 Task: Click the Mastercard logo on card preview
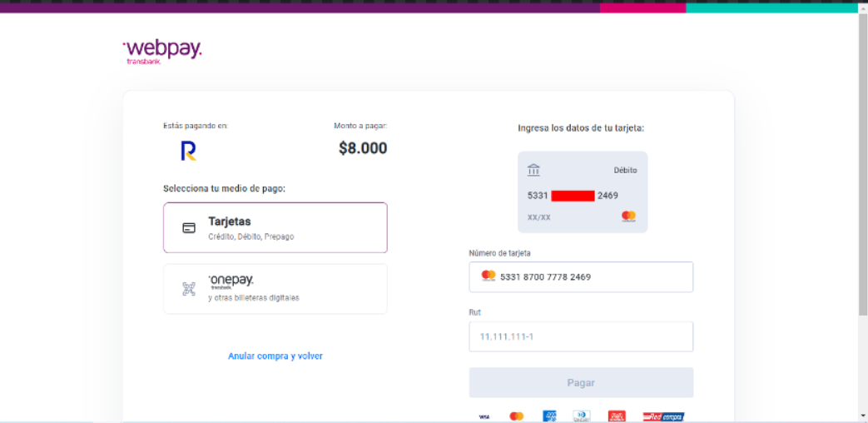click(628, 216)
